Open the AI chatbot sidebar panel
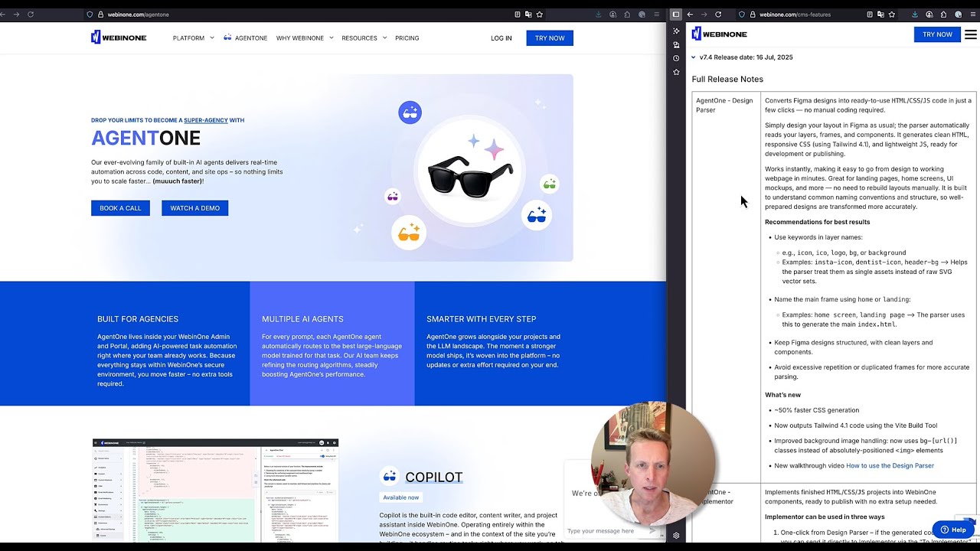This screenshot has height=551, width=980. point(676,31)
